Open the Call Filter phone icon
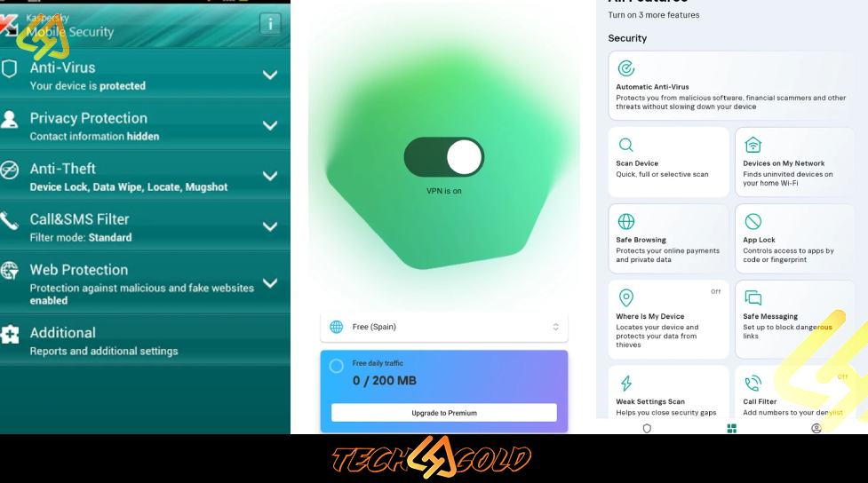 coord(753,383)
